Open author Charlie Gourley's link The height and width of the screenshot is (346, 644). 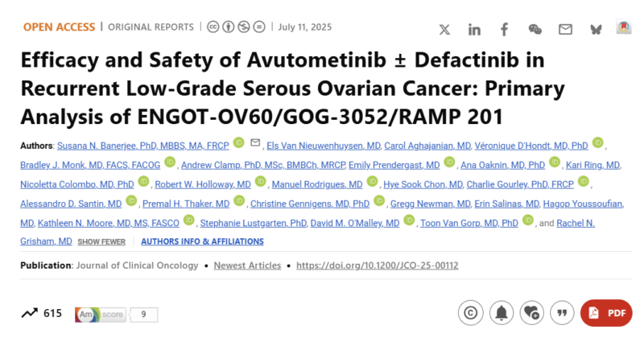pyautogui.click(x=520, y=184)
